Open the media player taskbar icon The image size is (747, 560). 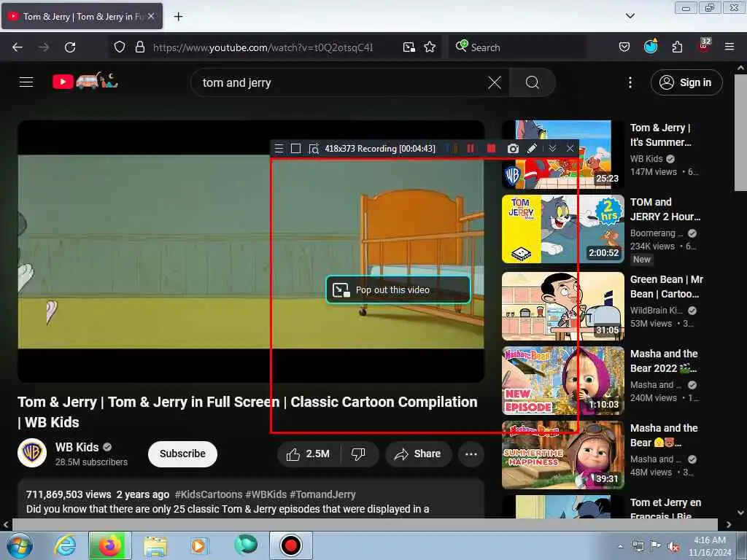coord(198,545)
